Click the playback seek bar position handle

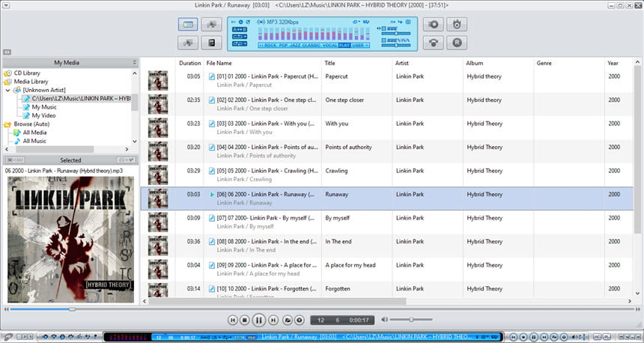(x=72, y=309)
